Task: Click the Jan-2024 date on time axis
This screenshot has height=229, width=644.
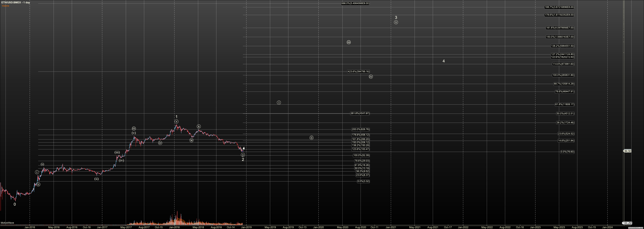Action: coord(607,227)
